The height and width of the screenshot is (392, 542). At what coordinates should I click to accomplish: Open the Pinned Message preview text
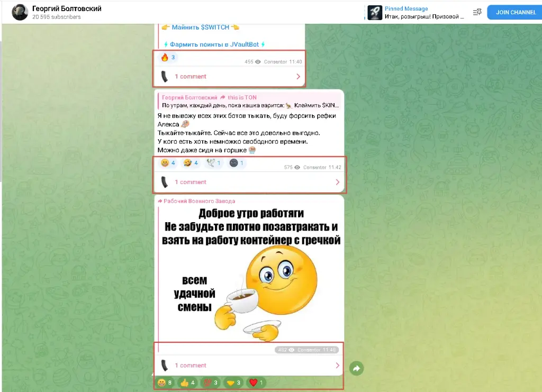point(424,16)
